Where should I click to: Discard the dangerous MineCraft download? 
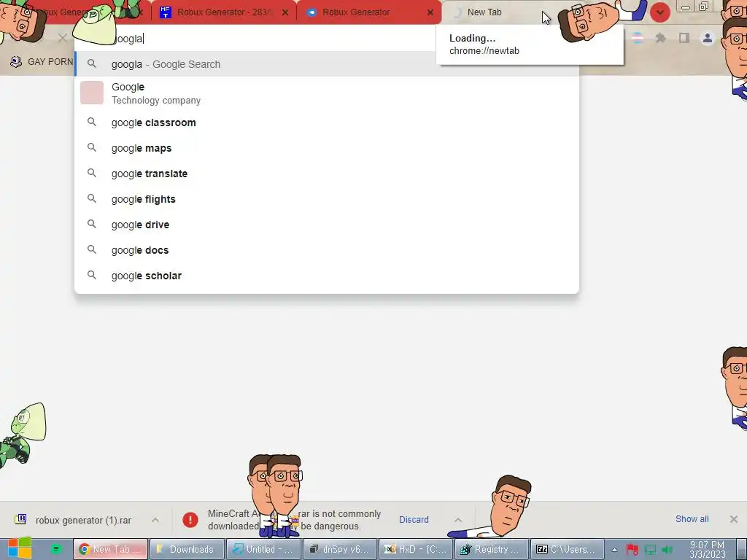coord(414,519)
